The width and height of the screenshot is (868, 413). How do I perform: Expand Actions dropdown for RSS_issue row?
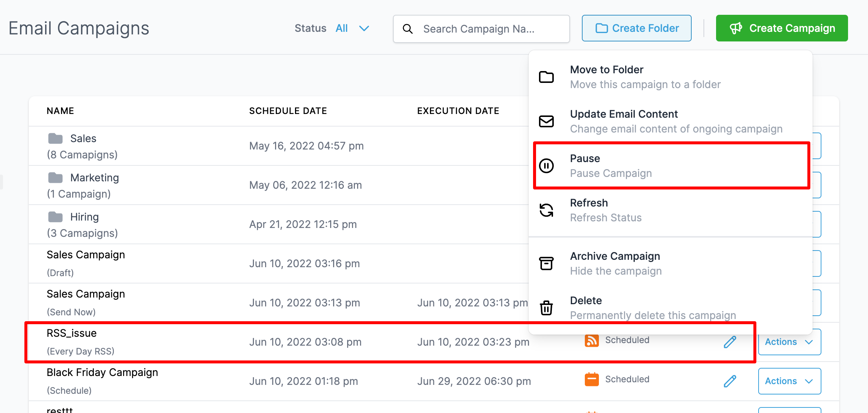pos(789,342)
